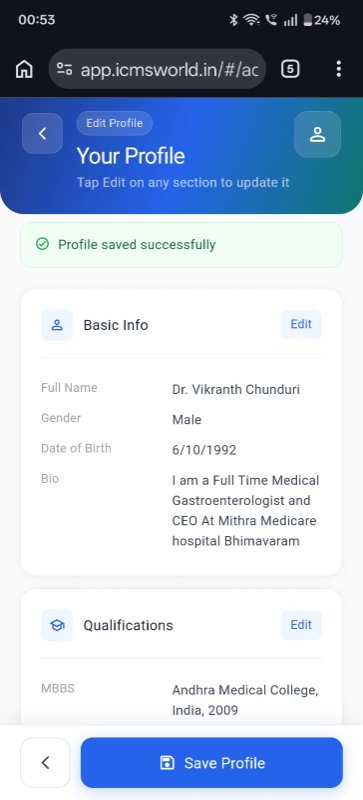Tap the browser home icon
363x800 pixels.
[x=24, y=69]
